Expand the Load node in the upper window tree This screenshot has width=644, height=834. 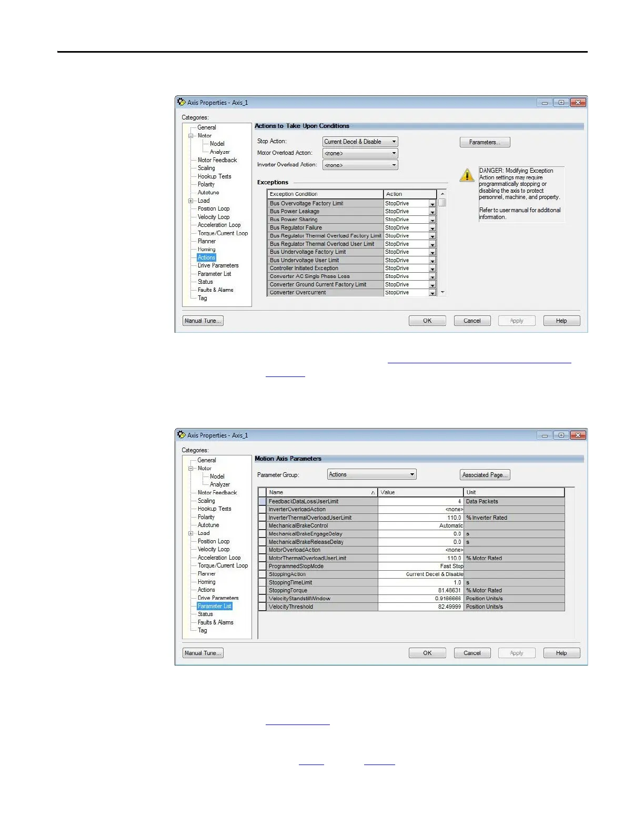pyautogui.click(x=191, y=201)
